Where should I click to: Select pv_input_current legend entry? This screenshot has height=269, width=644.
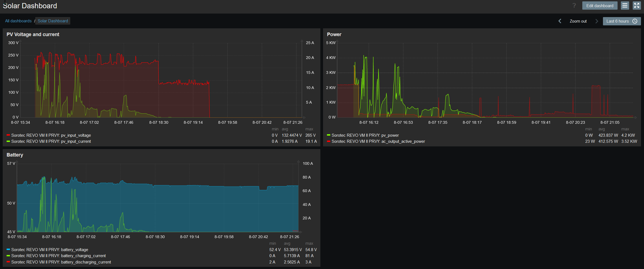click(x=51, y=141)
